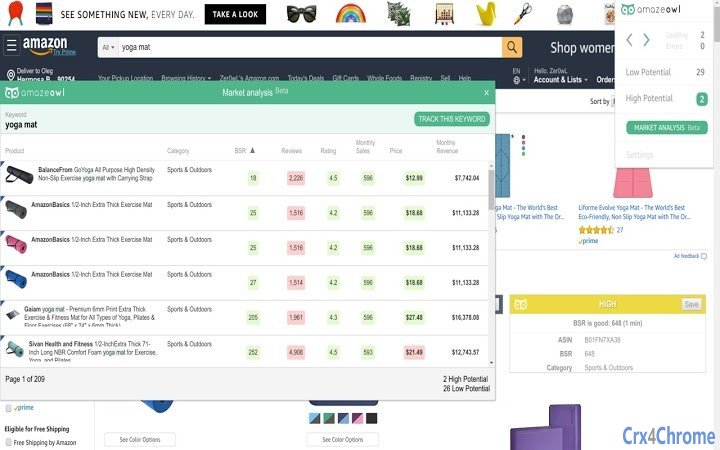Click BalanceFrom black yoga mat thumbnail

19,174
